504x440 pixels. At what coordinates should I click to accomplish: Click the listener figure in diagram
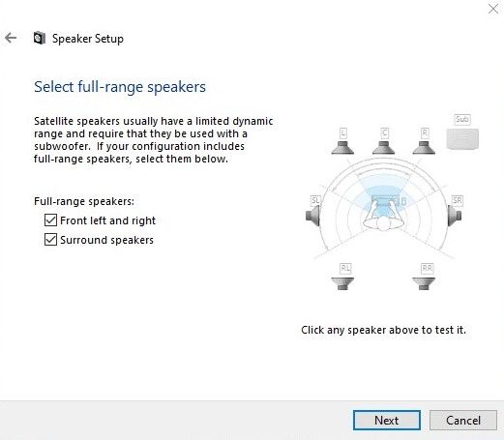[383, 215]
